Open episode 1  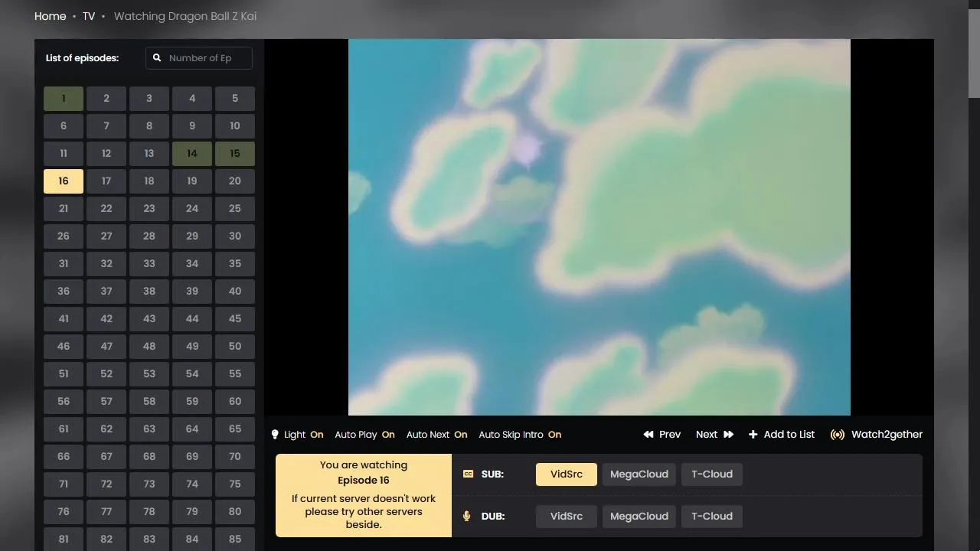[64, 98]
